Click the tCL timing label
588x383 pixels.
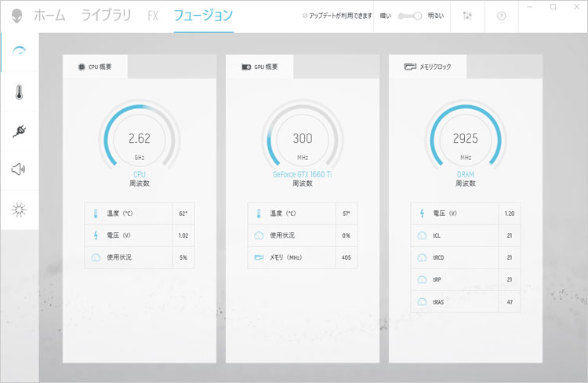point(437,235)
